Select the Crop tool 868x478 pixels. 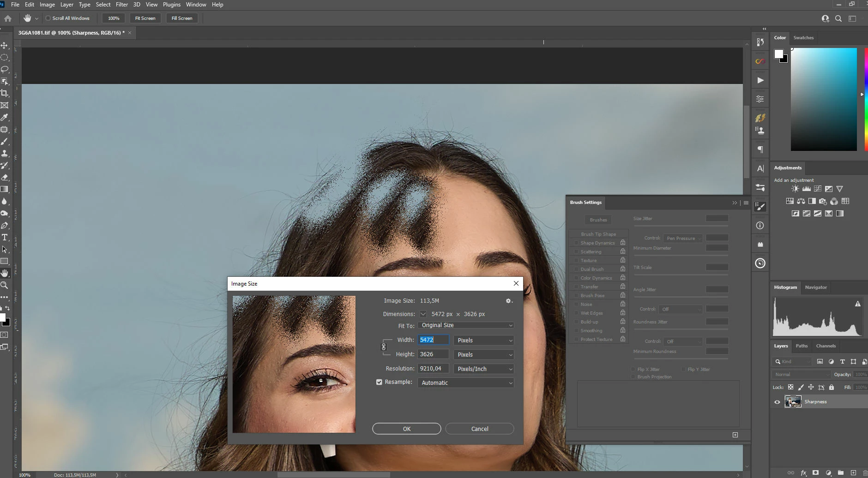(5, 93)
